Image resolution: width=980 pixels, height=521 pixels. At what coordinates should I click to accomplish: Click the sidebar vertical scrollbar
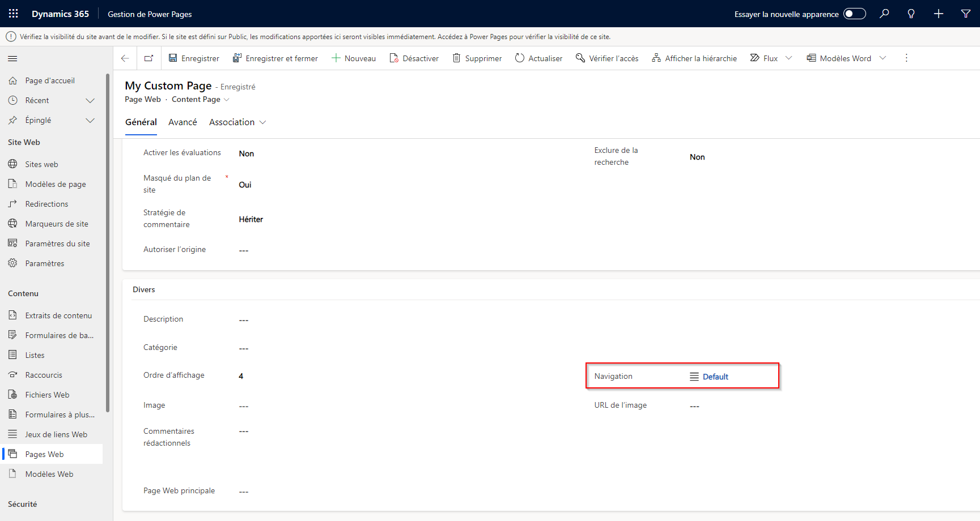pos(108,242)
